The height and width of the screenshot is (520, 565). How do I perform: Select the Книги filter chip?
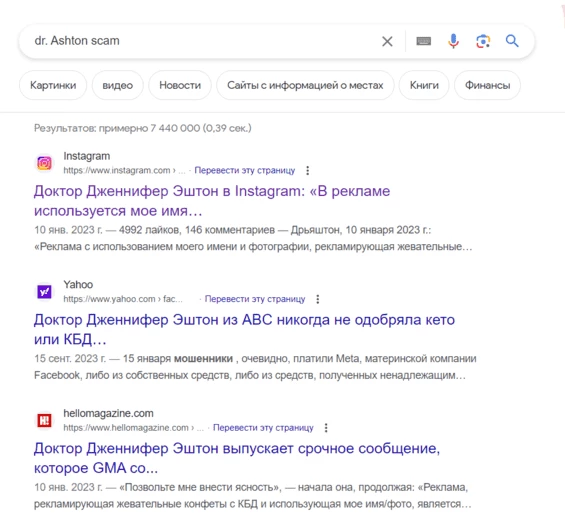tap(424, 85)
